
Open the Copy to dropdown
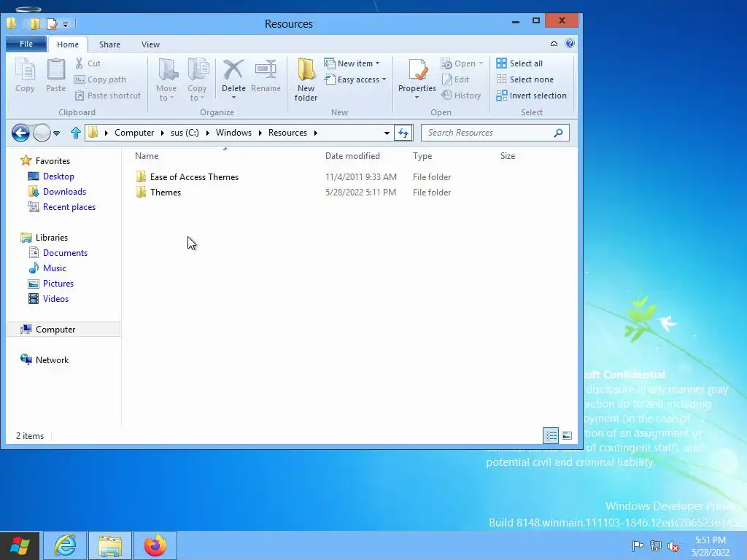pos(197,80)
